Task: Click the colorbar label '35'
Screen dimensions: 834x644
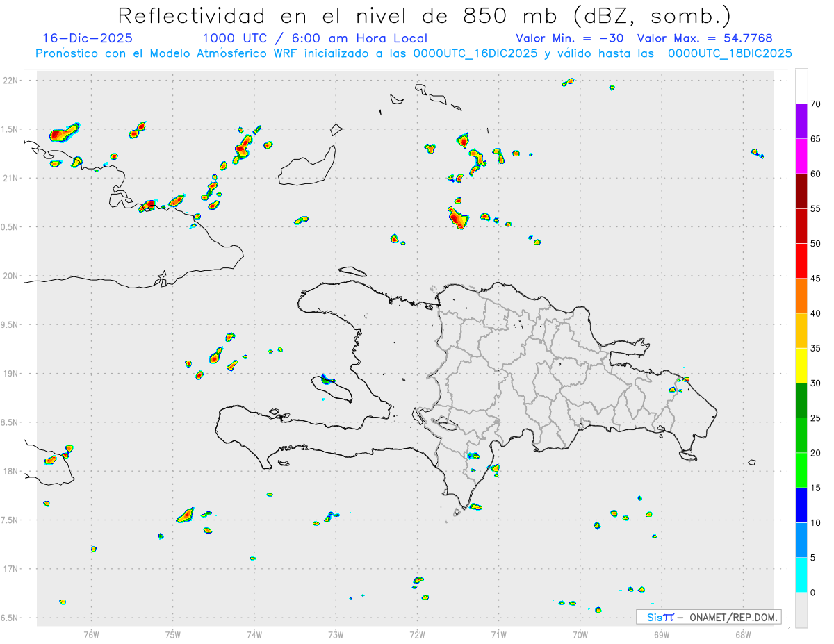Action: coord(815,348)
